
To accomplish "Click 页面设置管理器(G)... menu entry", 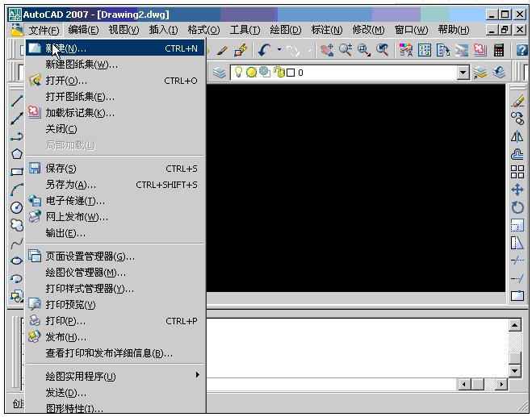I will coord(90,256).
